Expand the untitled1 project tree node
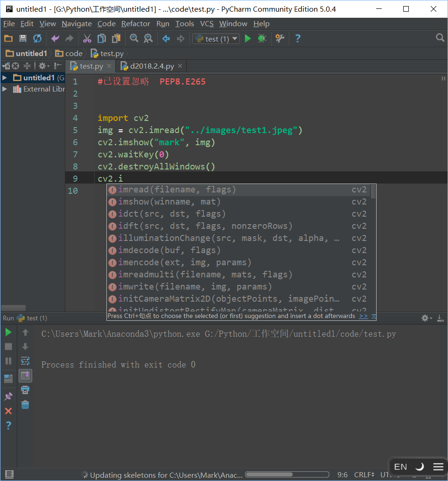The width and height of the screenshot is (448, 481). (x=5, y=78)
